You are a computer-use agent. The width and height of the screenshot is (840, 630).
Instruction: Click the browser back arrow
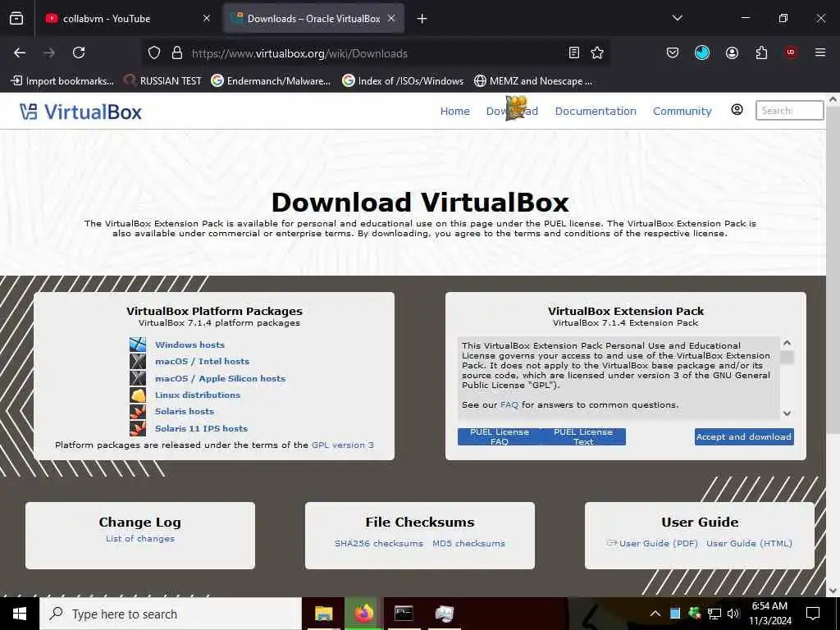click(x=20, y=52)
